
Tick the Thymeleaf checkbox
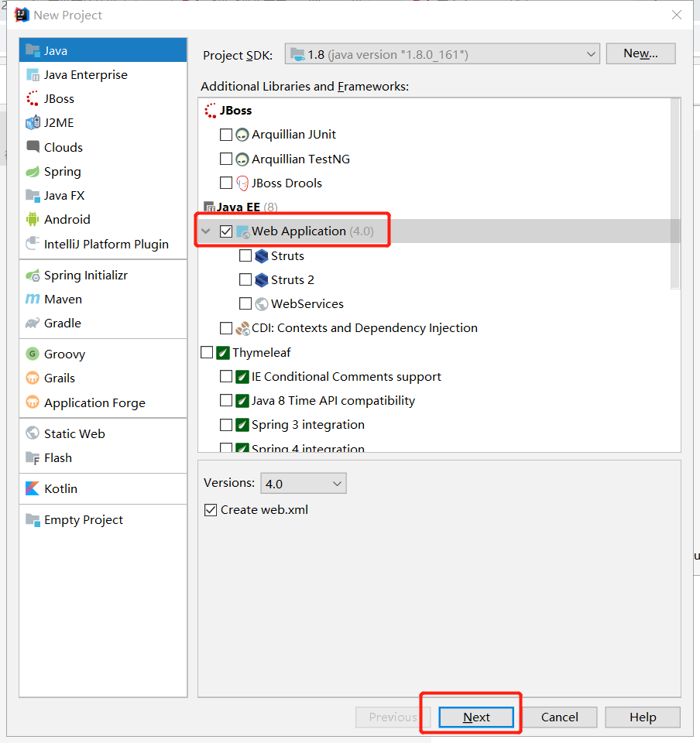click(207, 353)
